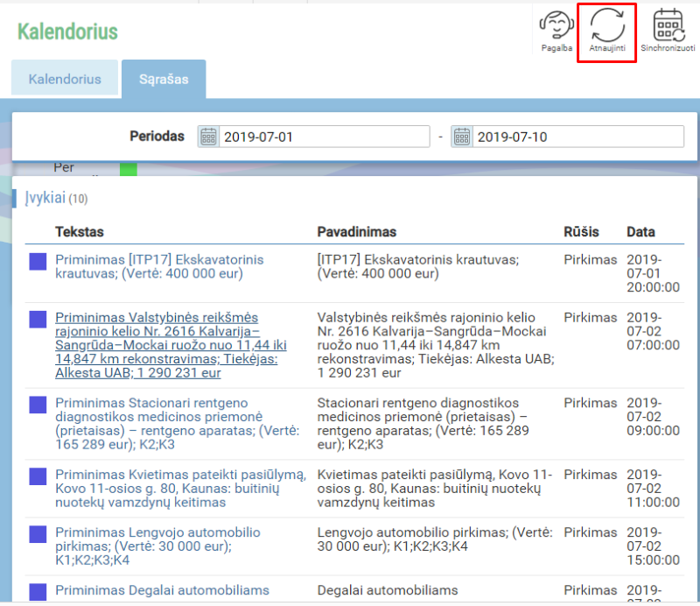Viewport: 700px width, 606px height.
Task: Click the blue swatch beside Ekskavatorinis krautuvas
Action: click(x=38, y=262)
